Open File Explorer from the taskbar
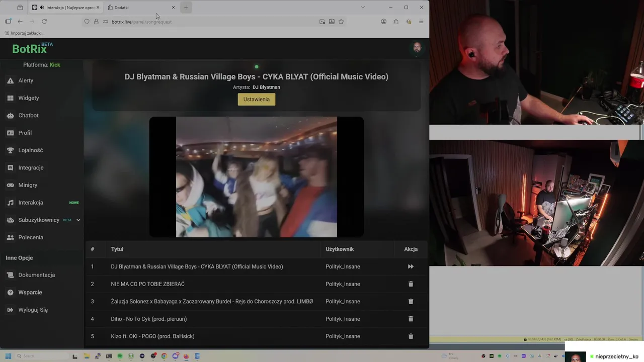 tap(87, 356)
